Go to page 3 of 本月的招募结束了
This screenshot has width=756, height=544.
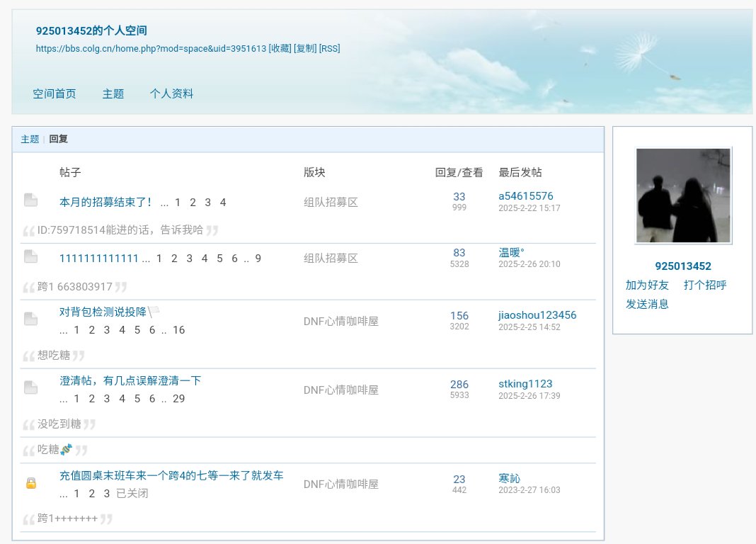[x=208, y=203]
